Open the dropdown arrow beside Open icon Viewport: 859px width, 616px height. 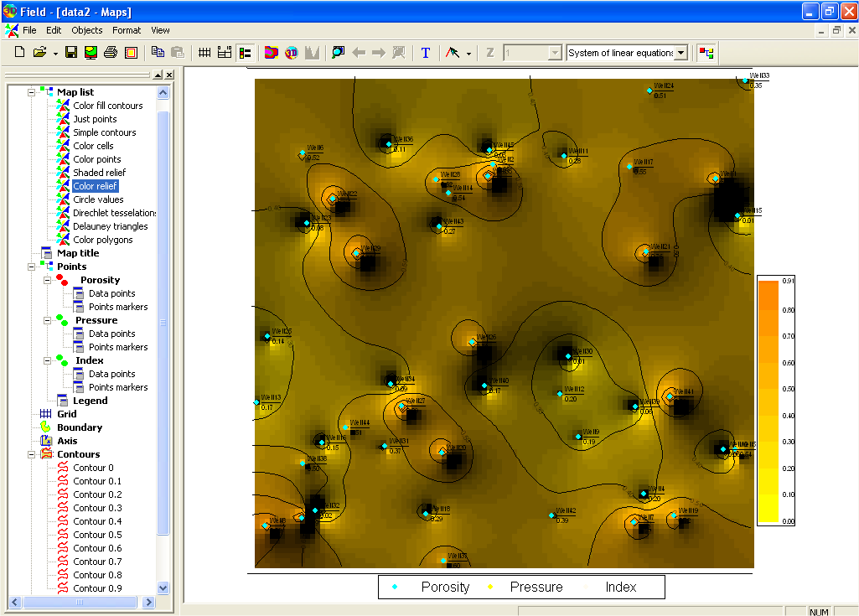(55, 54)
